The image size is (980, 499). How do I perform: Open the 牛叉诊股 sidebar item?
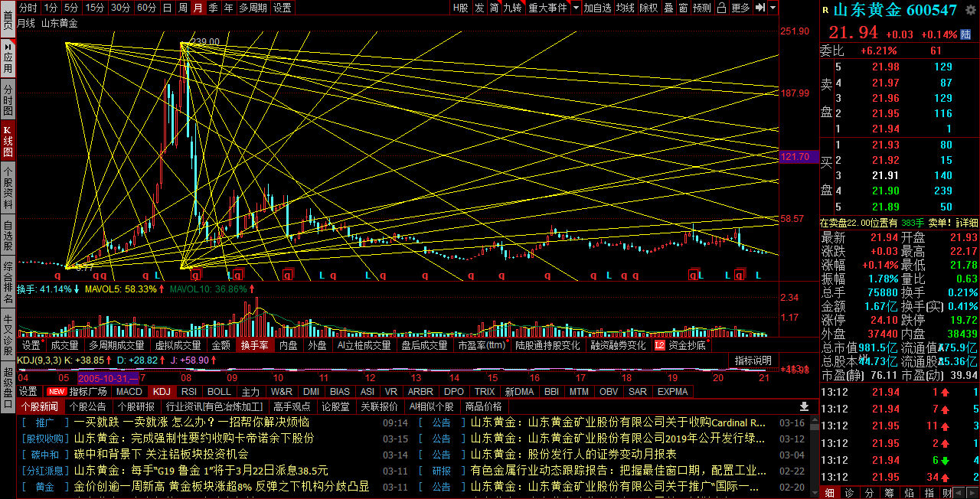point(8,333)
